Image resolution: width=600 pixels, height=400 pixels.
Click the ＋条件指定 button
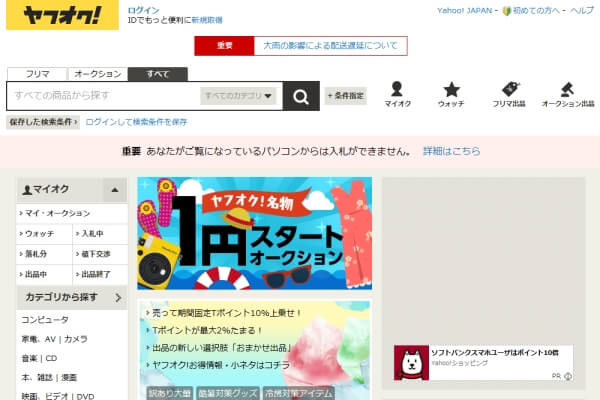[346, 96]
